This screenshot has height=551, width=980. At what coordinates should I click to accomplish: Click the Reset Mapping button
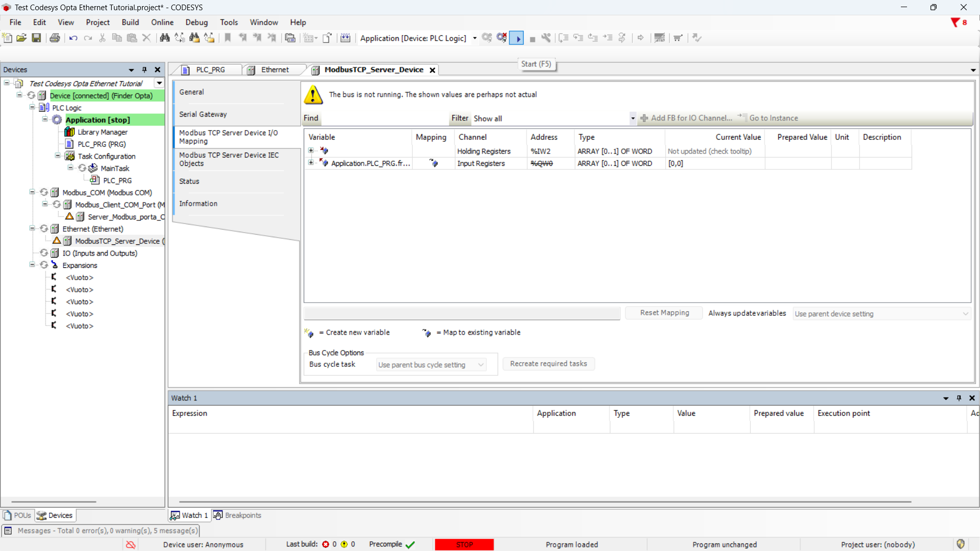(664, 313)
